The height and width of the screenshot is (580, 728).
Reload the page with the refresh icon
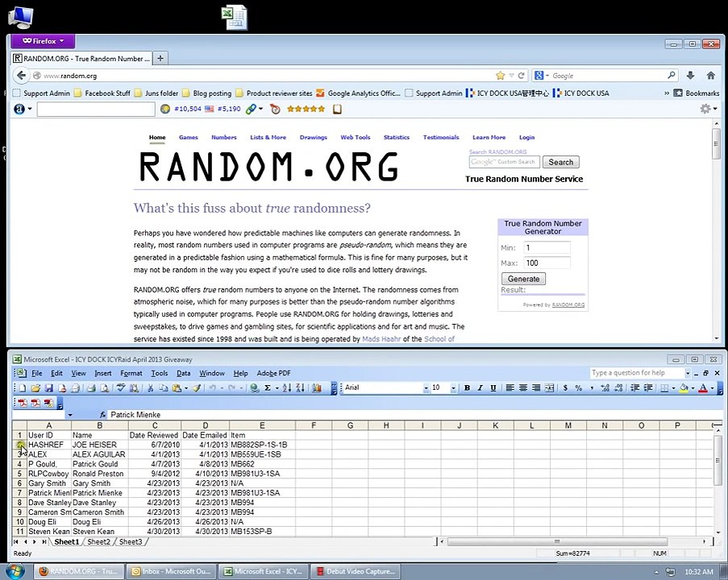[x=522, y=75]
